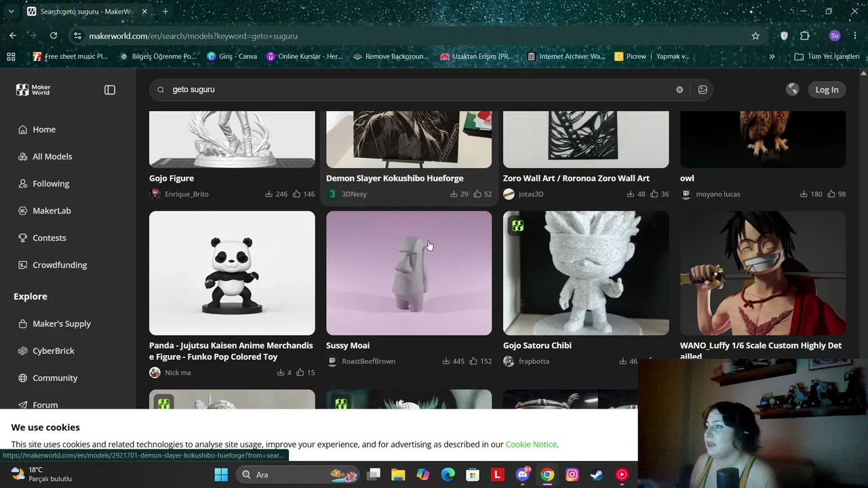Open the WANO_Luffy 1/6 Scale thumbnail
The width and height of the screenshot is (868, 488).
(763, 273)
